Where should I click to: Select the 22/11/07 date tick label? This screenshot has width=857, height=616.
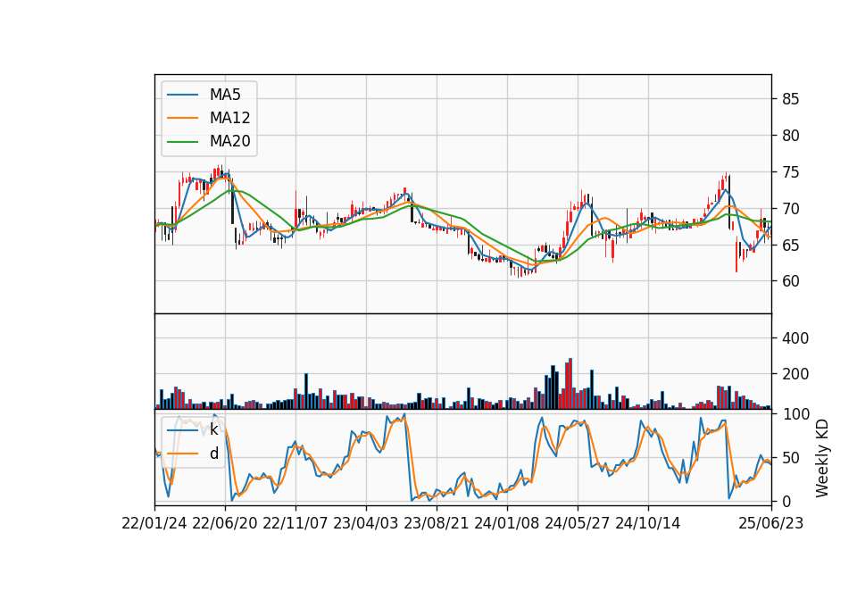pyautogui.click(x=295, y=523)
